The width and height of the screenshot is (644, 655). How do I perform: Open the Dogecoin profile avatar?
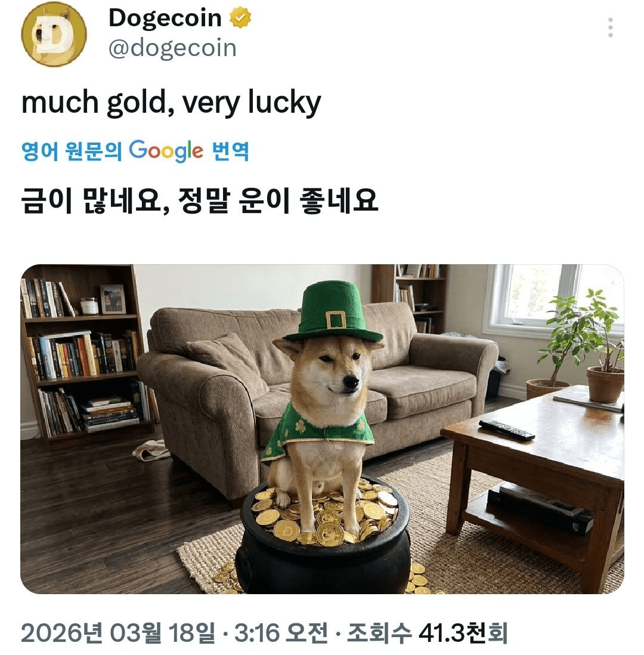tap(54, 34)
